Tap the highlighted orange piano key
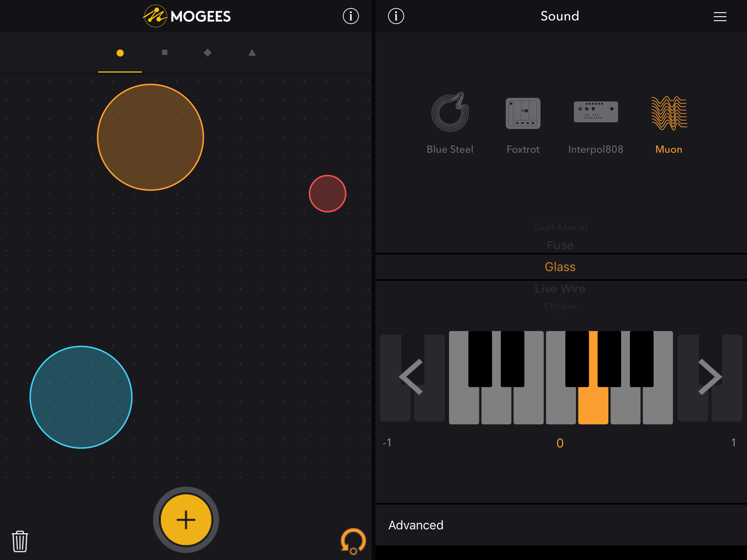Image resolution: width=747 pixels, height=560 pixels. click(x=593, y=405)
